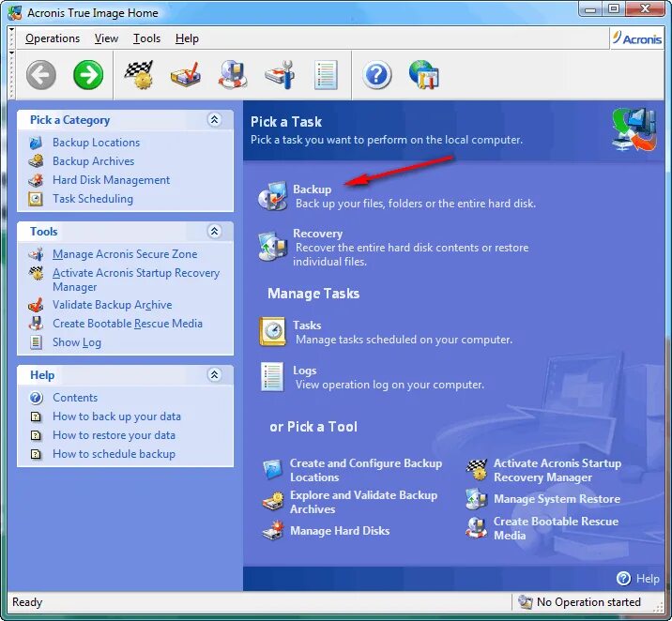672x621 pixels.
Task: Click Manage Hard Disks tool text
Action: tap(340, 531)
